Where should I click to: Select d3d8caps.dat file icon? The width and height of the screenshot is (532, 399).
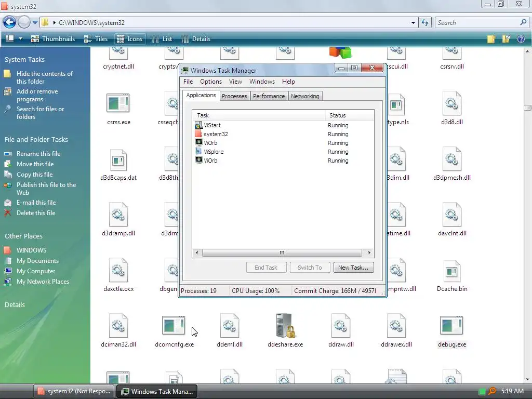point(118,160)
